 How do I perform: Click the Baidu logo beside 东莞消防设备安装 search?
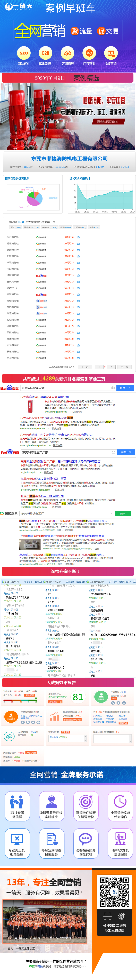(10, 388)
